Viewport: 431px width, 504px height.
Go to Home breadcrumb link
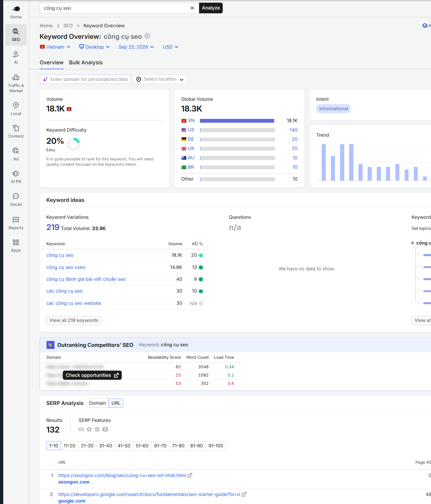[x=46, y=25]
